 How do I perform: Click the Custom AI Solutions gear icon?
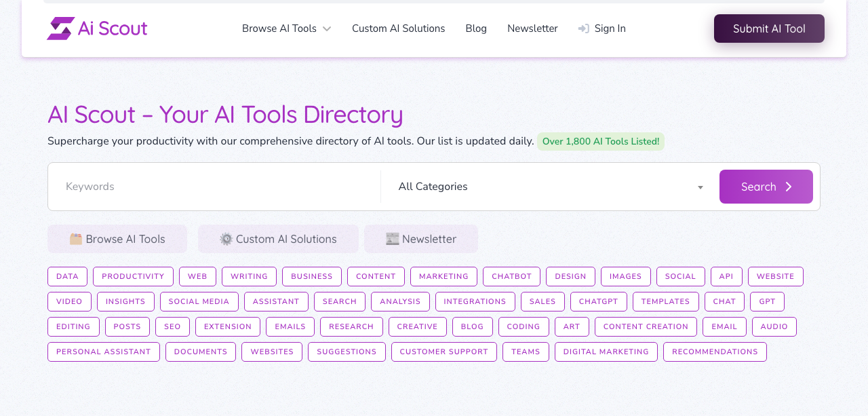[x=226, y=239]
